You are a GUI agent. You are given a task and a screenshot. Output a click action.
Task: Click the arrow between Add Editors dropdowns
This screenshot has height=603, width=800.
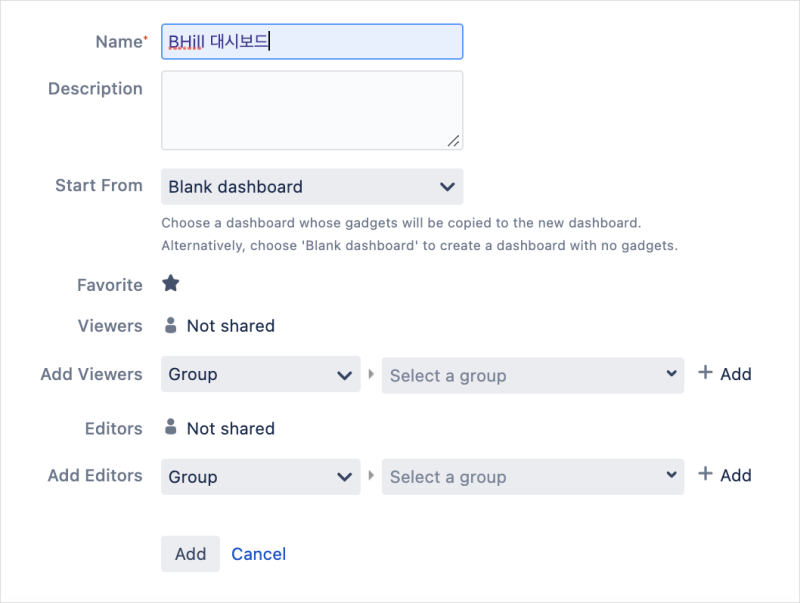point(371,476)
